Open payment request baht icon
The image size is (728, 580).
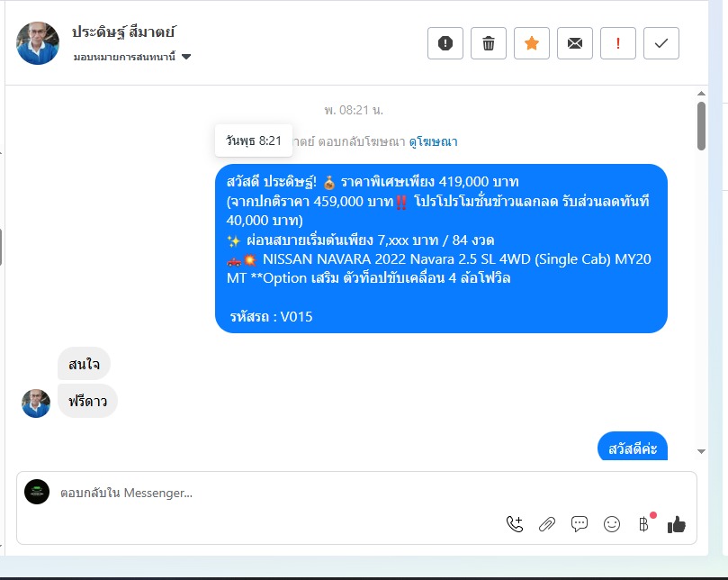[x=644, y=524]
